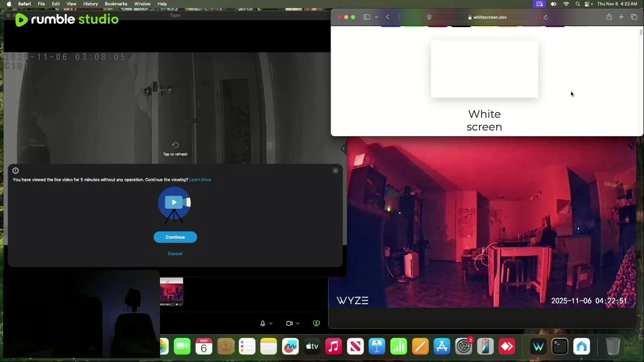Screen dimensions: 644x362
Task: Click the green screen share icon
Action: [316, 323]
